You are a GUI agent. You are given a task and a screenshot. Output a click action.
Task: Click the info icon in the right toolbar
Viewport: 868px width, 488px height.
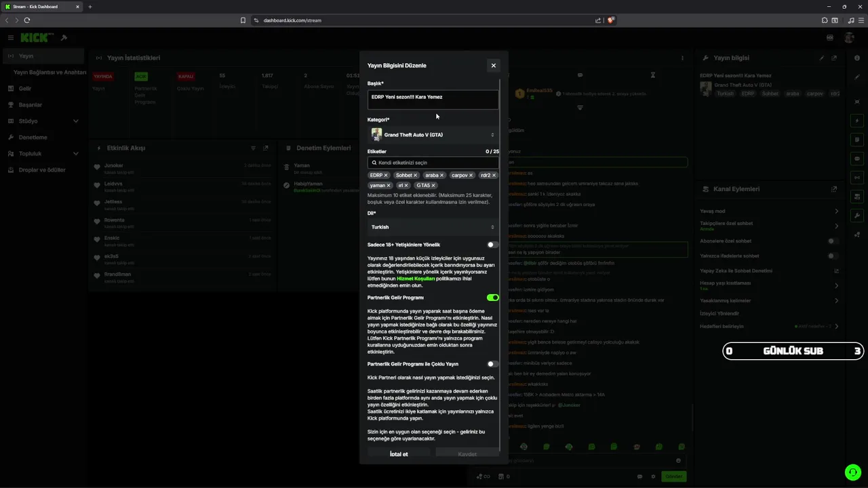click(857, 58)
